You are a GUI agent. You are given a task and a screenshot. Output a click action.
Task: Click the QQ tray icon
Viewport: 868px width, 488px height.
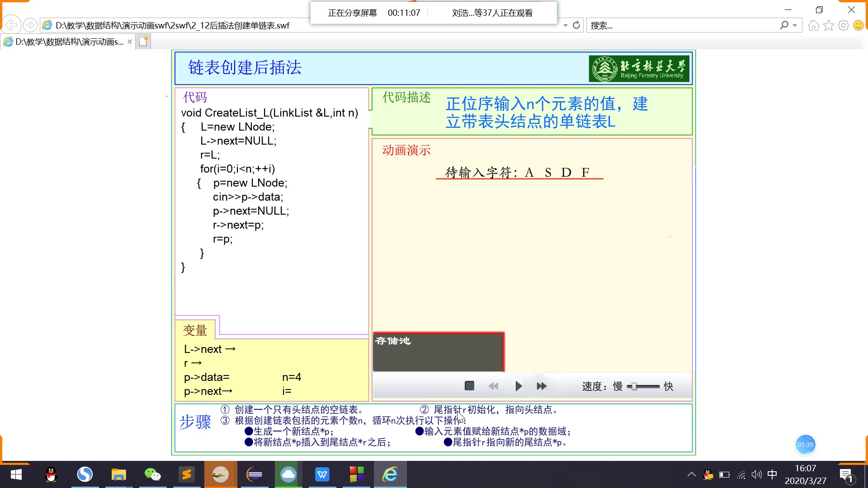pyautogui.click(x=708, y=474)
